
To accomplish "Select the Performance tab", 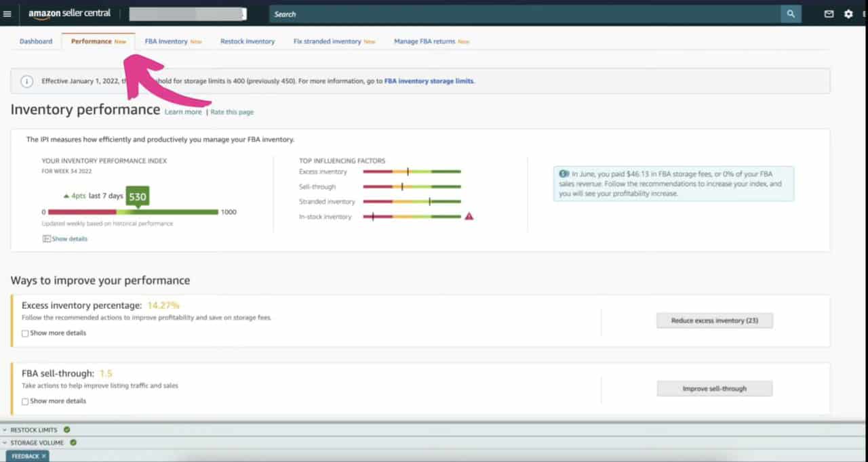I will coord(98,41).
